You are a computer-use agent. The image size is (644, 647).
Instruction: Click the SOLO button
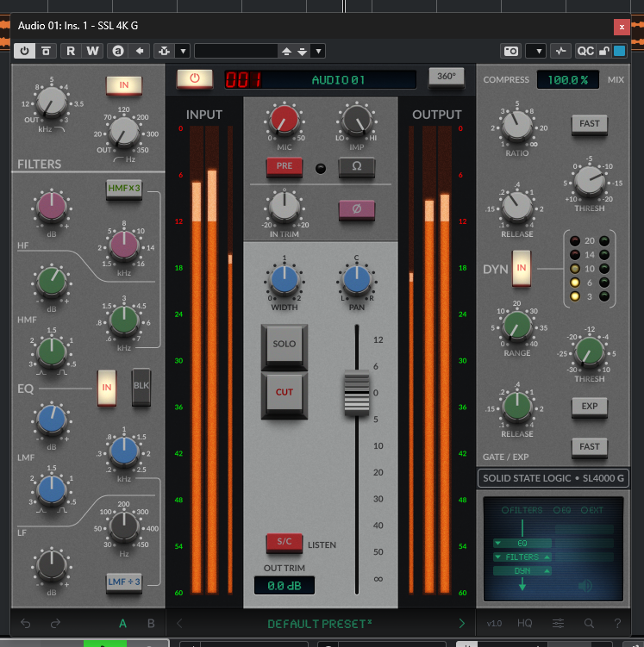(x=284, y=345)
